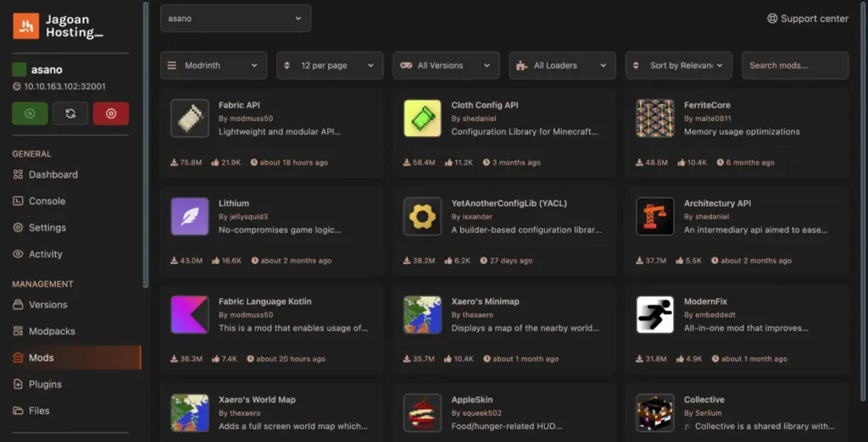868x442 pixels.
Task: Click the server address 10.10.163.102:32001
Action: coord(64,86)
